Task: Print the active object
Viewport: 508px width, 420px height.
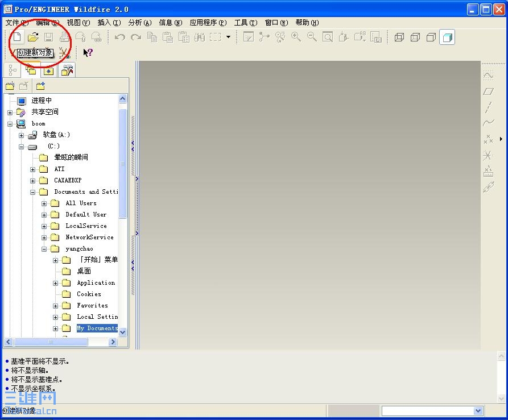Action: (x=64, y=37)
